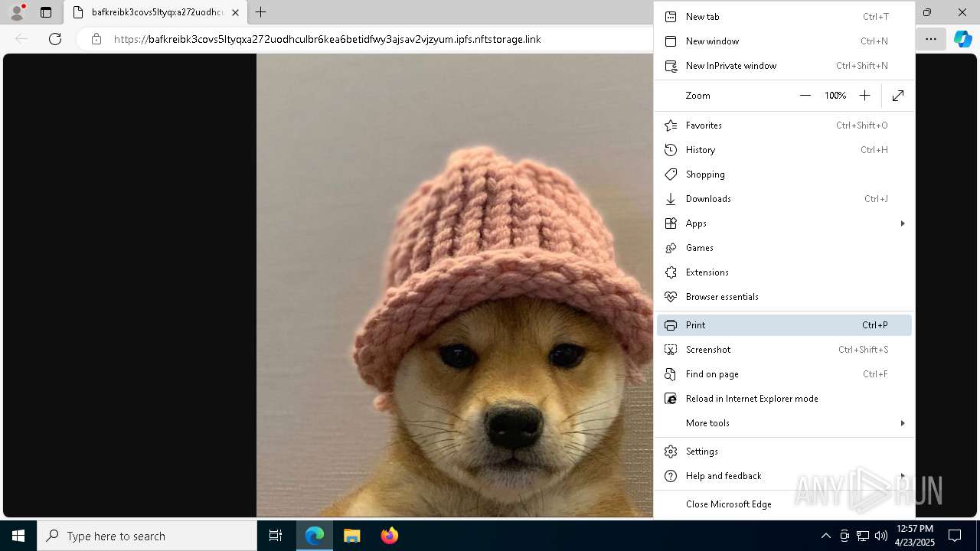Click the History clock icon
This screenshot has height=551, width=980.
[x=671, y=150]
